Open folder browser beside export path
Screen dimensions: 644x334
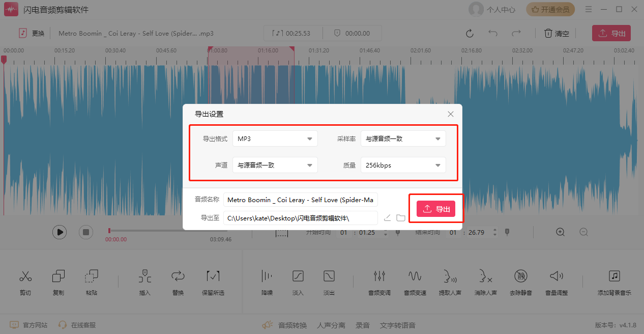pyautogui.click(x=401, y=218)
